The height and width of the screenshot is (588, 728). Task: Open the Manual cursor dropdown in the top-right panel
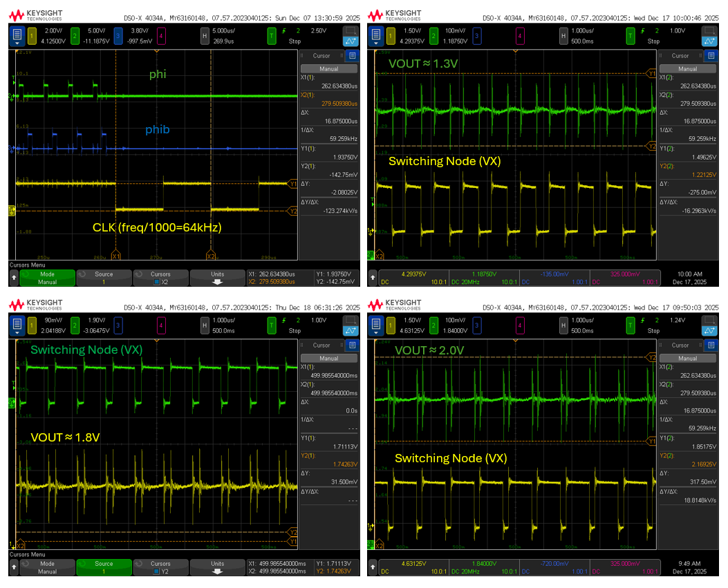point(687,69)
